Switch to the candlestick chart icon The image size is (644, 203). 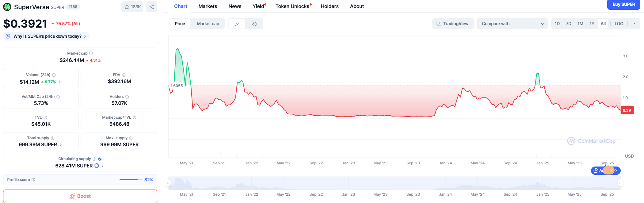[254, 24]
